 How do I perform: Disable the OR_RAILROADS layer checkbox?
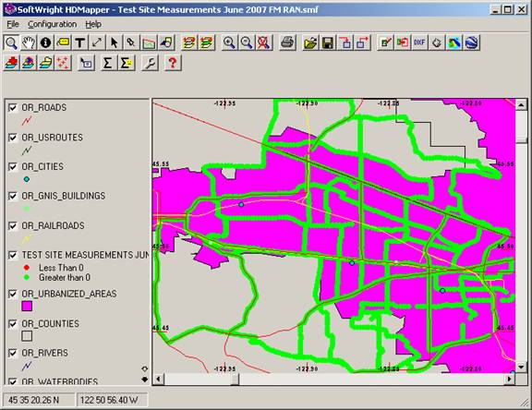(x=13, y=226)
